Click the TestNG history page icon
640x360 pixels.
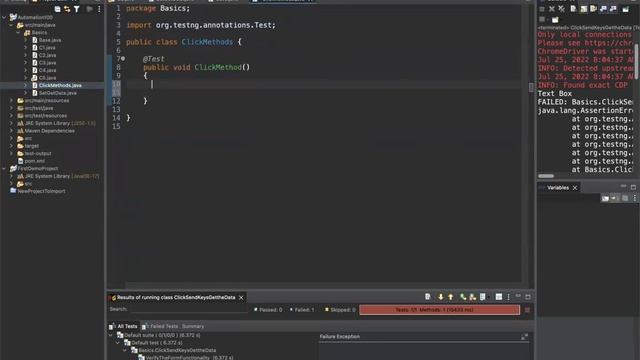pyautogui.click(x=483, y=297)
